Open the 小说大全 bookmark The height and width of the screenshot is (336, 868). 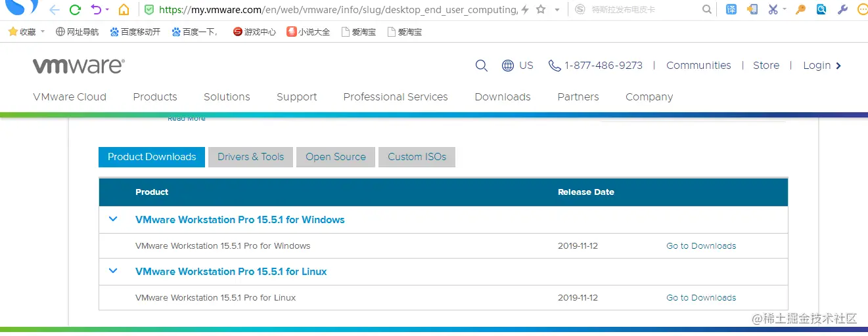308,31
